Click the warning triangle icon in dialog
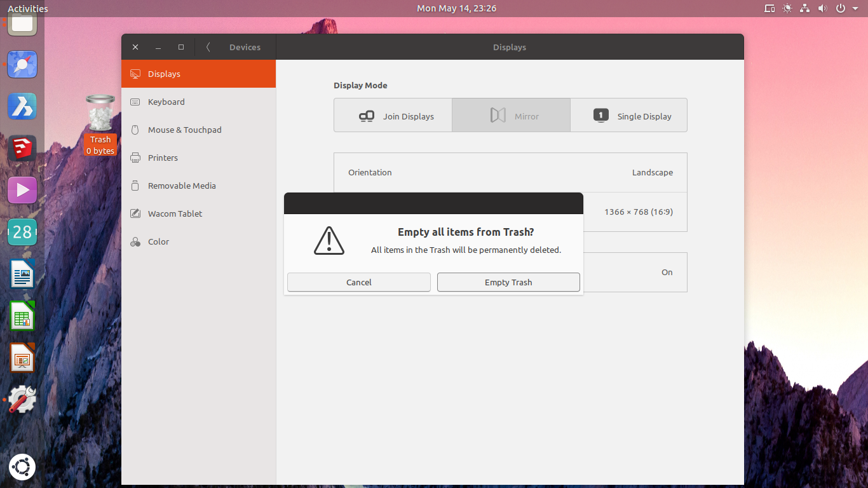The height and width of the screenshot is (488, 868). [329, 241]
